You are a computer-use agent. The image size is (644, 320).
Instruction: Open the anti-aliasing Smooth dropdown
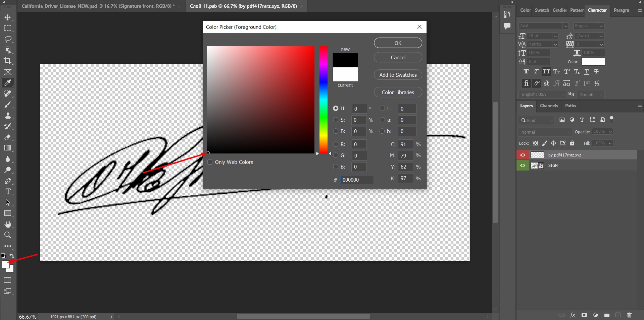[x=590, y=94]
